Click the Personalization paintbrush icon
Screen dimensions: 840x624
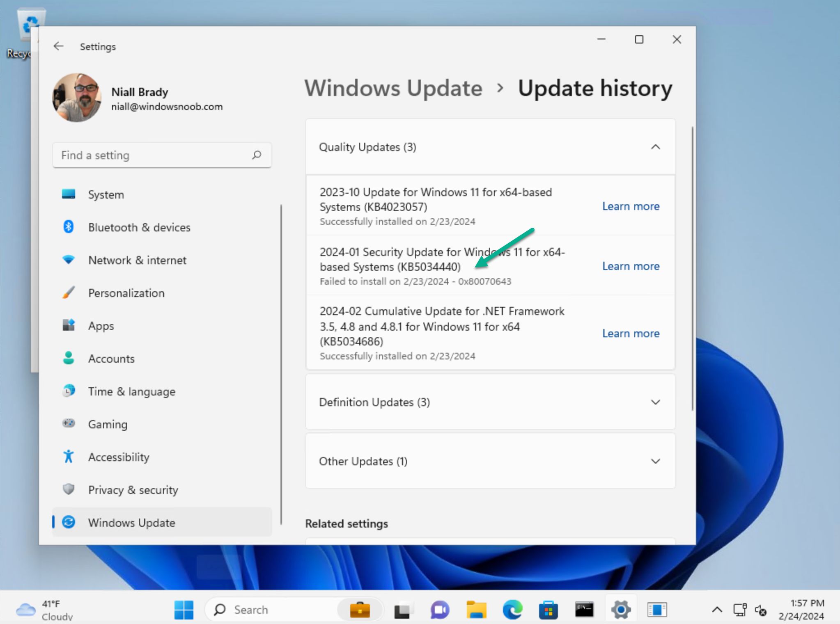click(69, 292)
